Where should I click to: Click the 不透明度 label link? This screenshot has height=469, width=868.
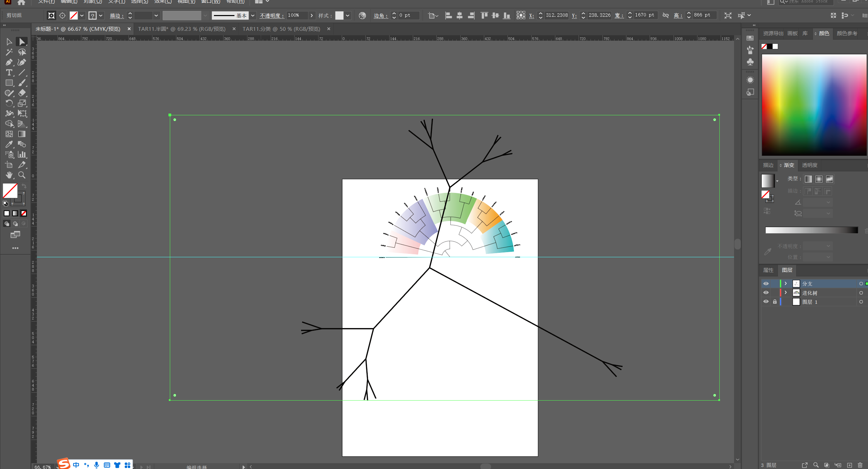click(x=271, y=16)
